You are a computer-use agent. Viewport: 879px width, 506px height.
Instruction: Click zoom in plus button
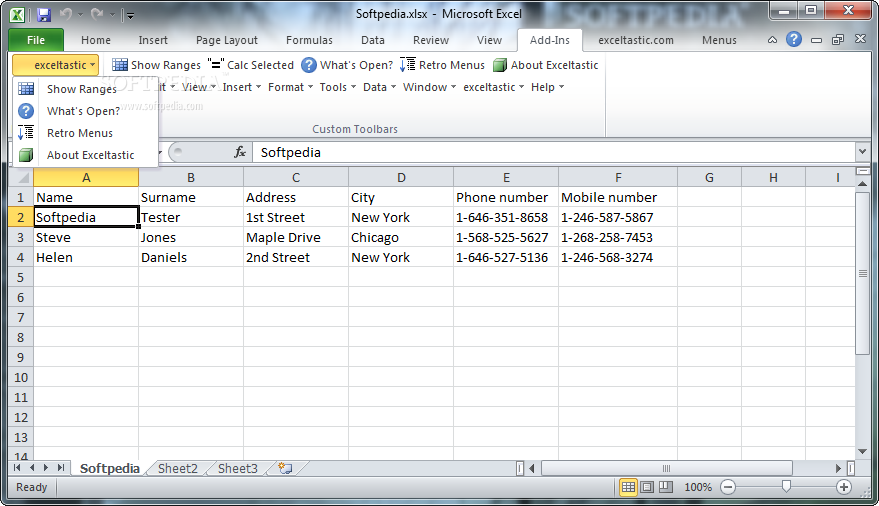coord(844,487)
